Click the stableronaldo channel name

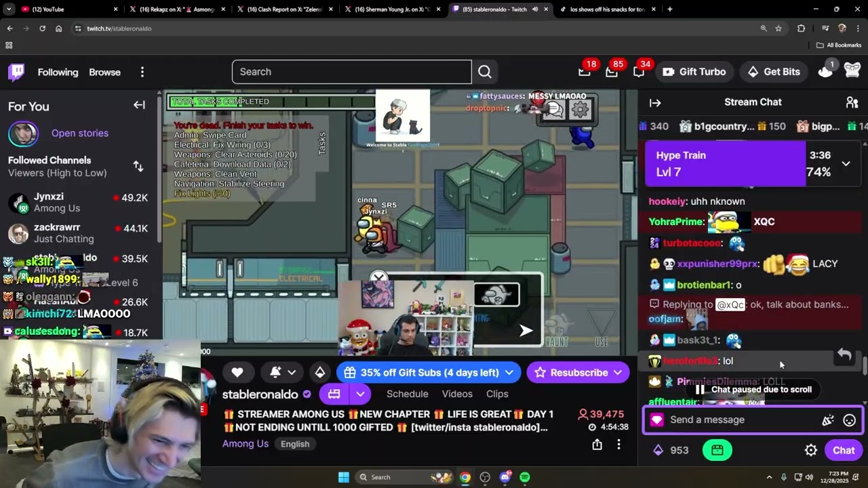click(x=260, y=394)
